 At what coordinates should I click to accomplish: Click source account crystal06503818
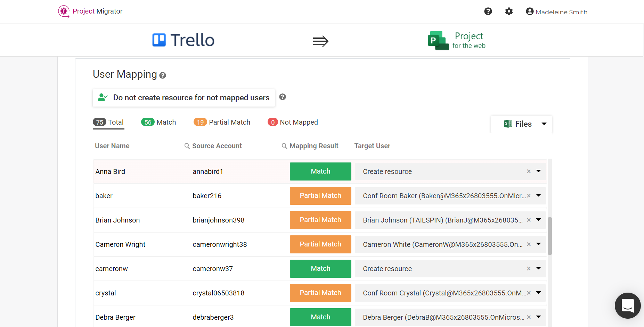[219, 293]
